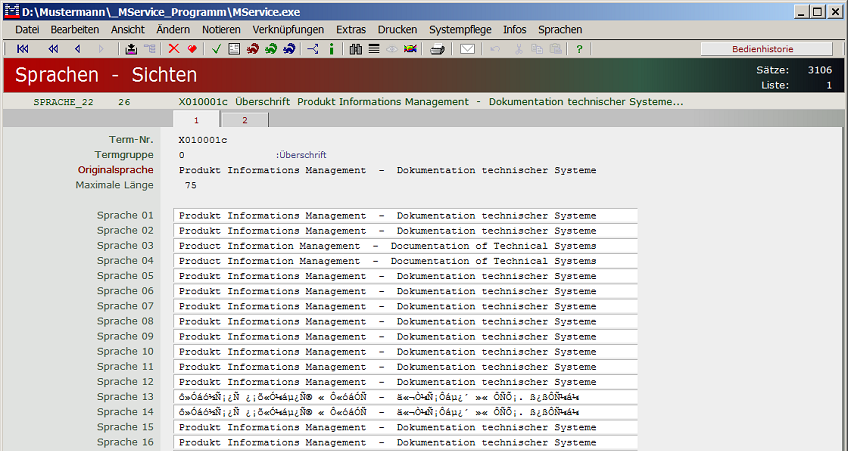Open the Datei menu
Screen dimensions: 848x451
[x=27, y=30]
